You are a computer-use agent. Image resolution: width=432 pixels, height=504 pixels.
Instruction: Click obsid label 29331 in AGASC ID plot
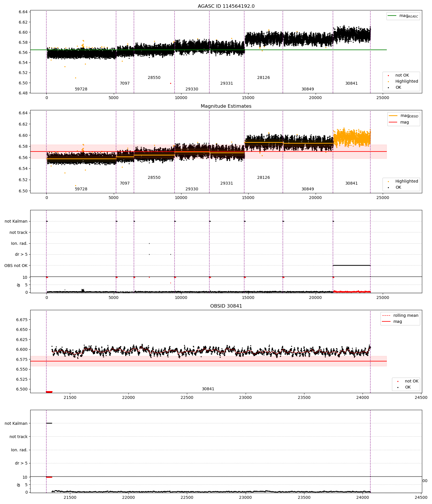pos(227,84)
